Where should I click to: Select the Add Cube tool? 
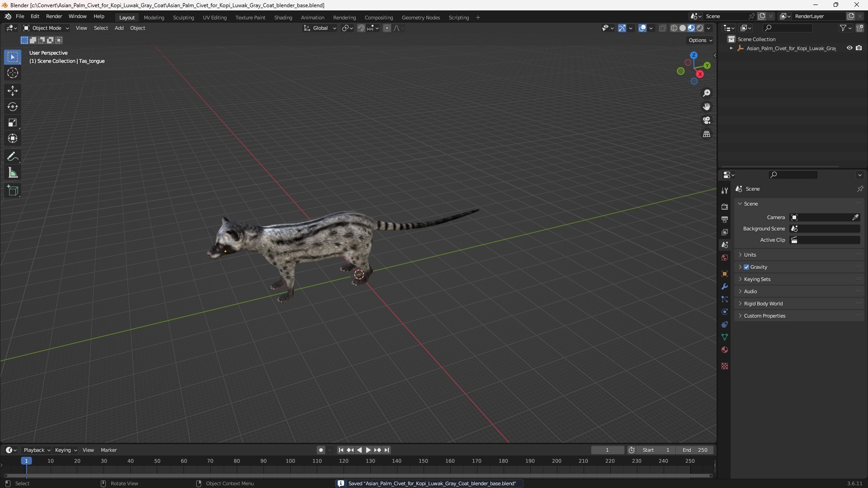click(13, 191)
